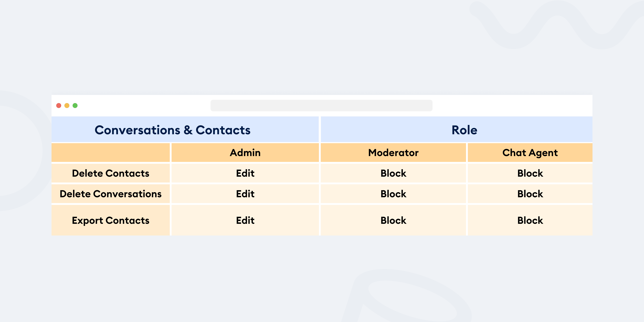Click Edit for Admin Export Contacts
Screen dimensions: 644x322
coord(245,221)
